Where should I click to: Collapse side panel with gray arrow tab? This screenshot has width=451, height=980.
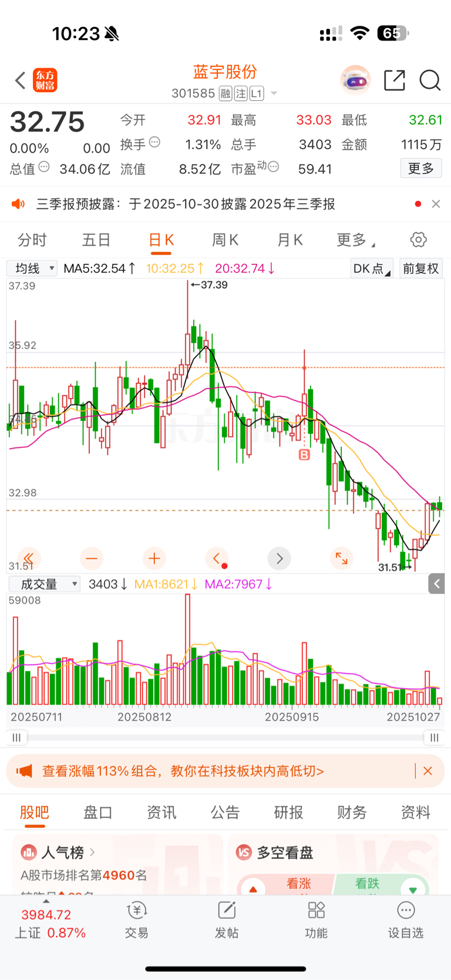[436, 584]
